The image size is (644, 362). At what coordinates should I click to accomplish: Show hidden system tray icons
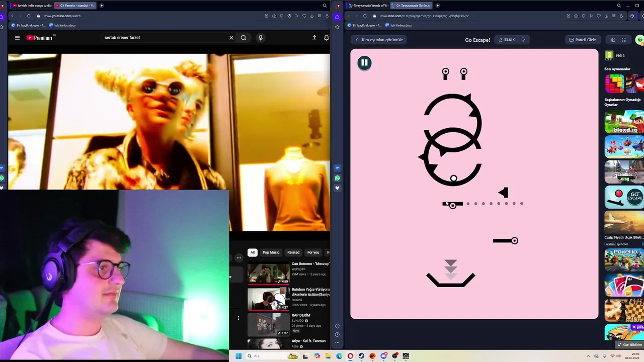point(589,356)
